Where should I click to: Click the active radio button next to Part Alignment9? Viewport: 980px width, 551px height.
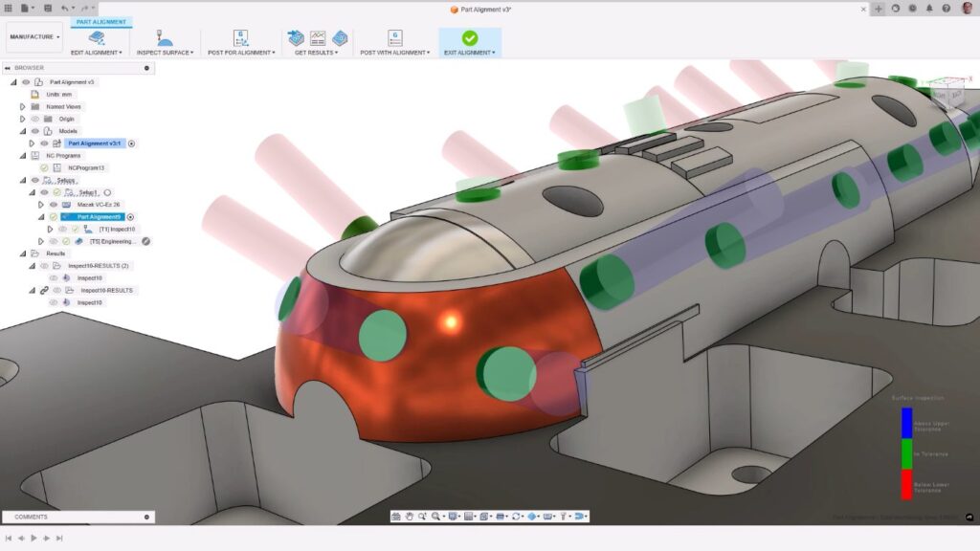[130, 217]
